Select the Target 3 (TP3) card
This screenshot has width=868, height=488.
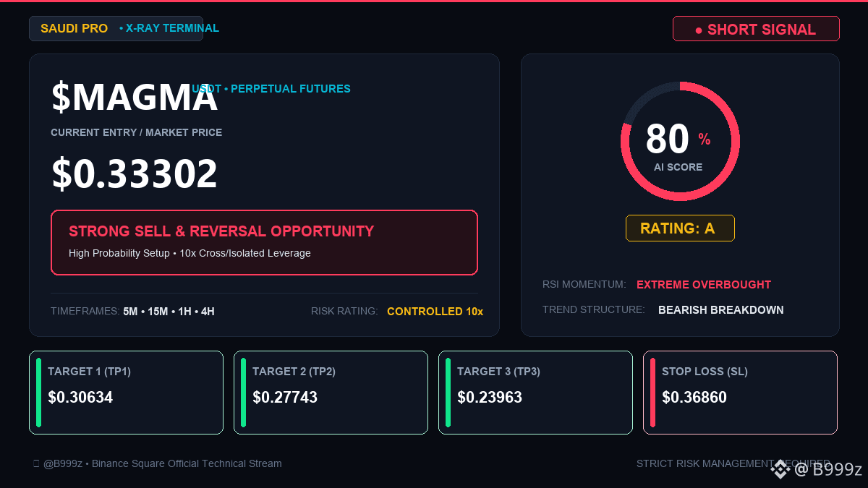coord(535,393)
